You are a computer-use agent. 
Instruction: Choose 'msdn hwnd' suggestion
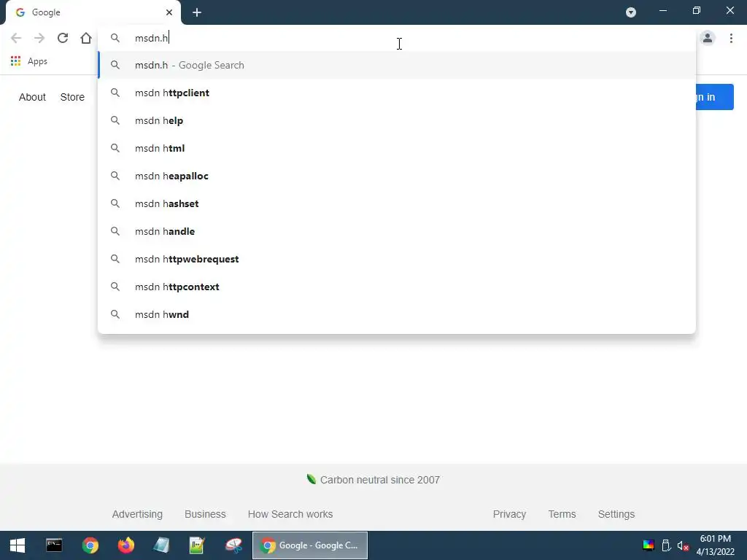point(396,314)
